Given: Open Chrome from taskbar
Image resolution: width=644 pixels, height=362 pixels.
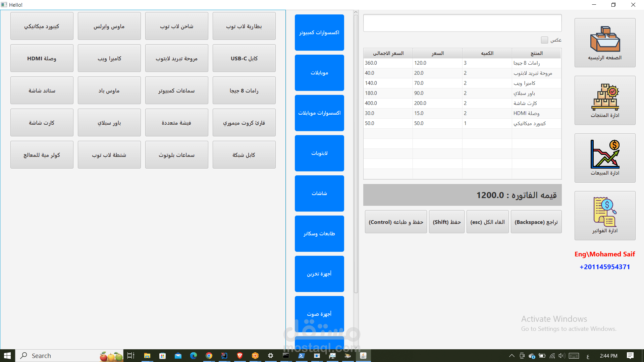Looking at the screenshot, I should point(209,356).
